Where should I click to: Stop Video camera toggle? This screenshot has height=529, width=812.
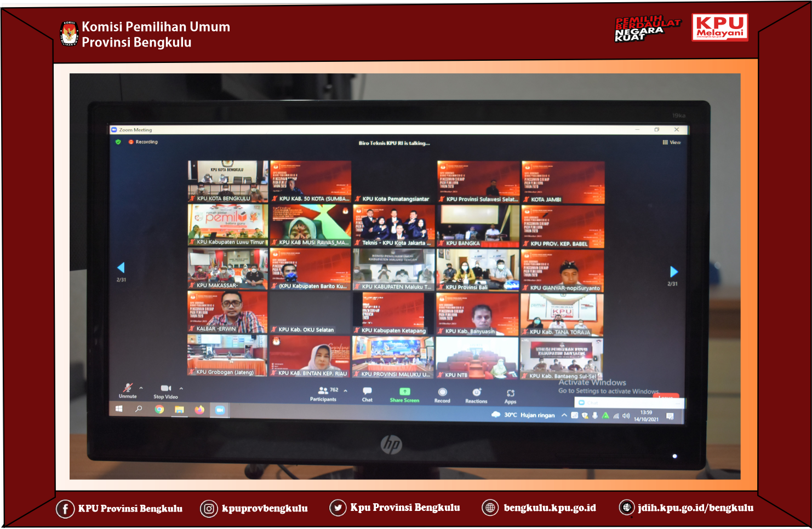[x=165, y=389]
